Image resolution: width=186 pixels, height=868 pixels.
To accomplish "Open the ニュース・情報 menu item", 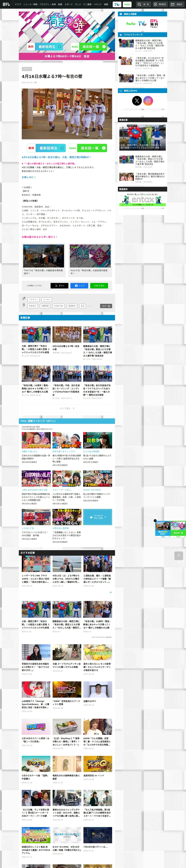I will click(x=30, y=4).
